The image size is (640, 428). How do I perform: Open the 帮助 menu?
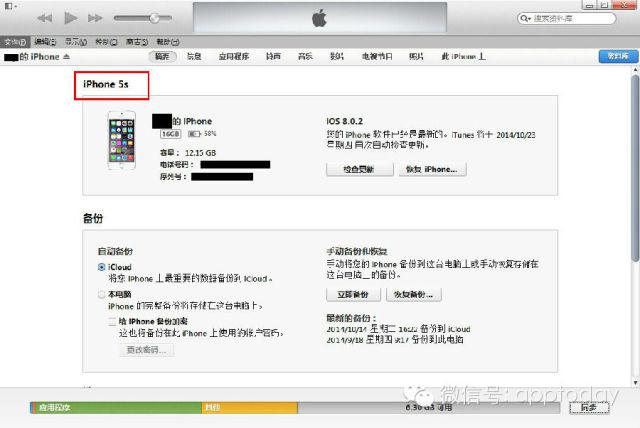pos(168,42)
